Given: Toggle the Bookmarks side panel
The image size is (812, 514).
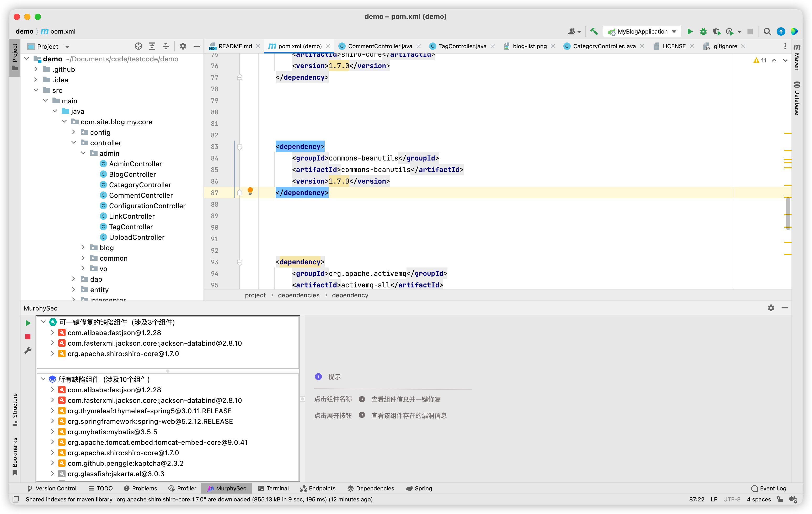Looking at the screenshot, I should [x=15, y=455].
